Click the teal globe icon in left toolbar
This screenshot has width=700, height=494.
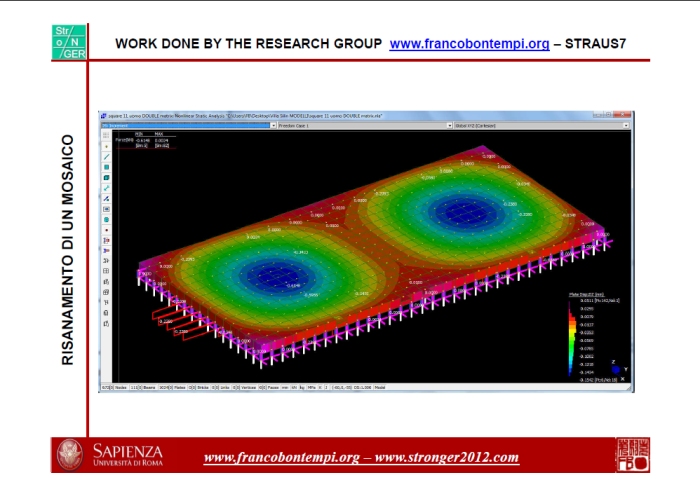coord(106,219)
